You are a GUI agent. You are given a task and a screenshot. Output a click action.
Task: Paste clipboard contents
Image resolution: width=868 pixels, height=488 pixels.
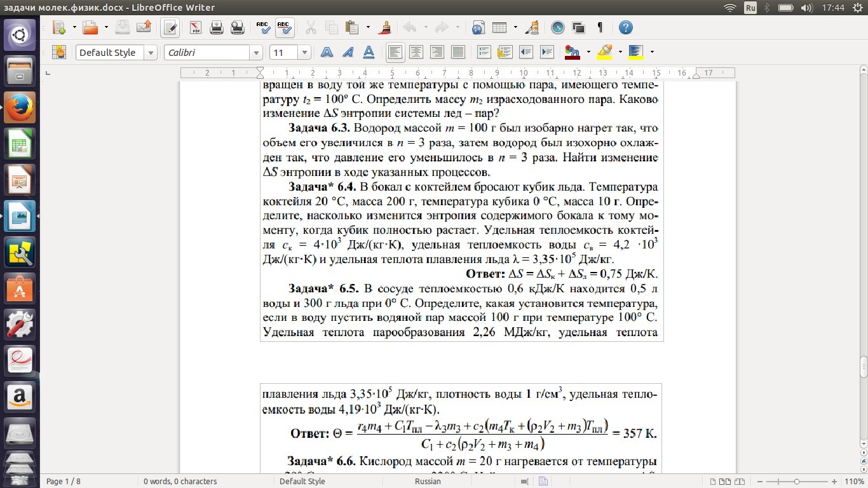coord(352,27)
